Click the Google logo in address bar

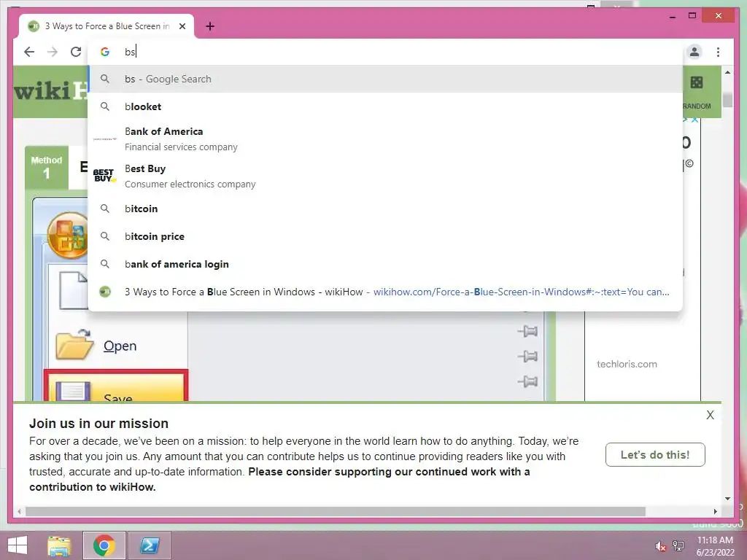coord(105,52)
